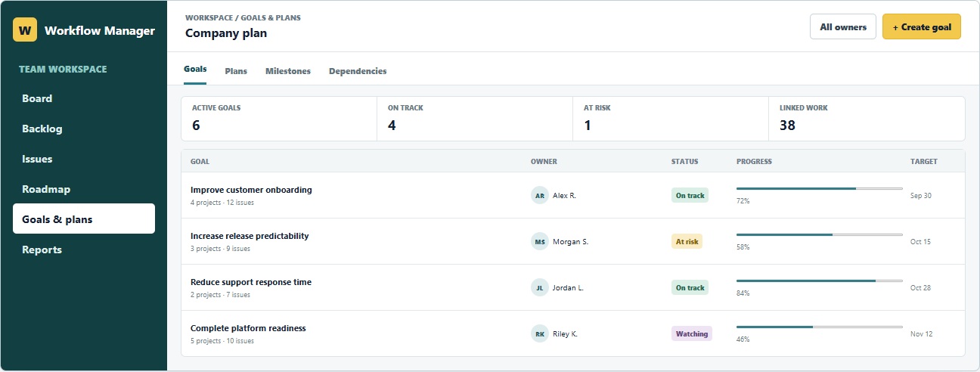Click the Oct 15 target date

coord(920,241)
